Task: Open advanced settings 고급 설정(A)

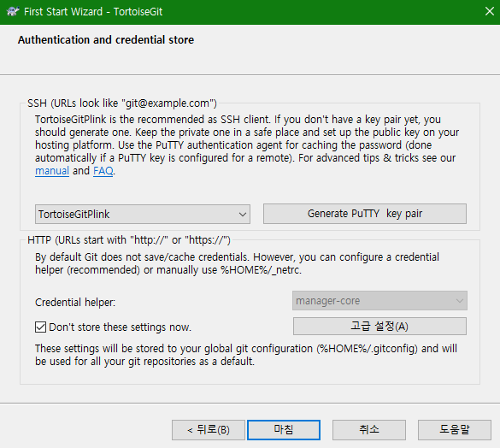Action: (379, 326)
